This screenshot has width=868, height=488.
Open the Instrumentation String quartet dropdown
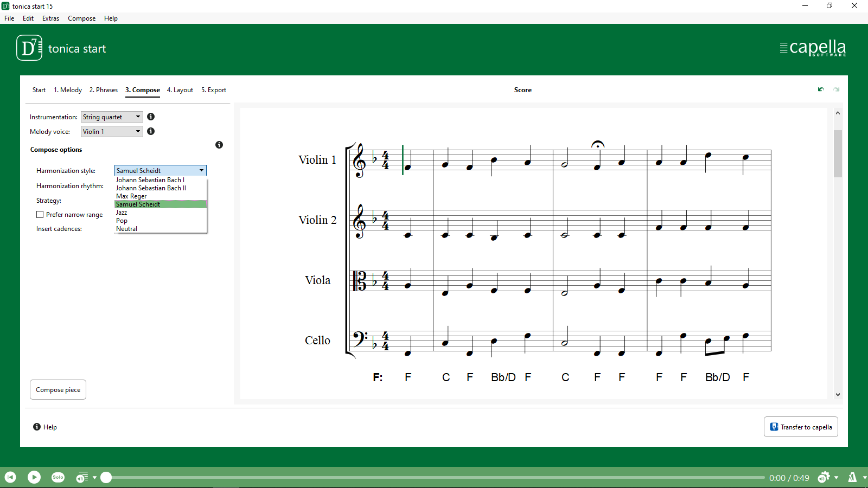click(112, 117)
